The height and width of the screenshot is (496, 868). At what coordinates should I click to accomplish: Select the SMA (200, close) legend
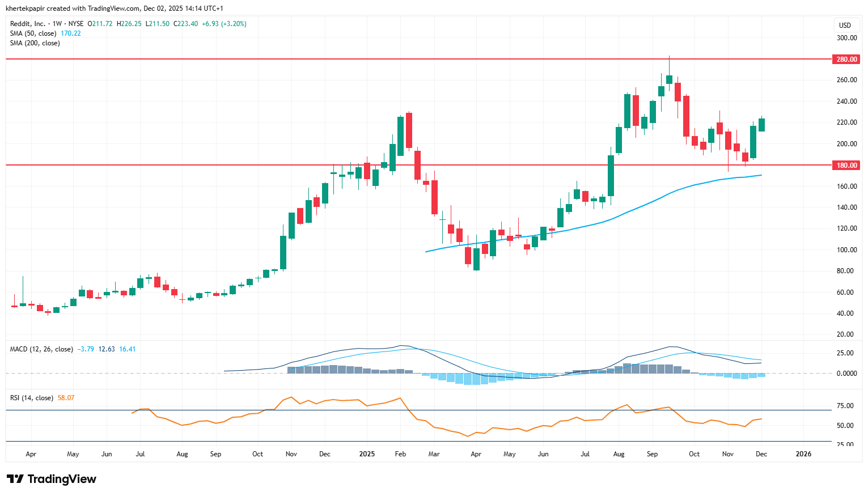point(35,43)
